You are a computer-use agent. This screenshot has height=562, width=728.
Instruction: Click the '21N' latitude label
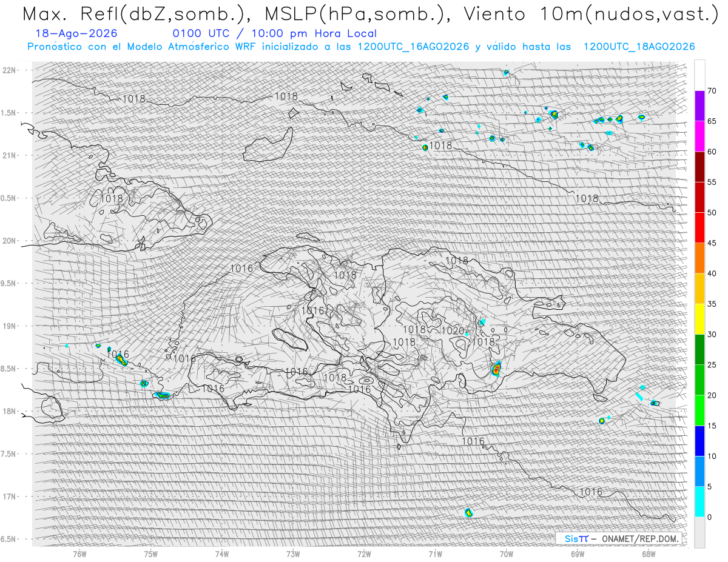click(9, 156)
